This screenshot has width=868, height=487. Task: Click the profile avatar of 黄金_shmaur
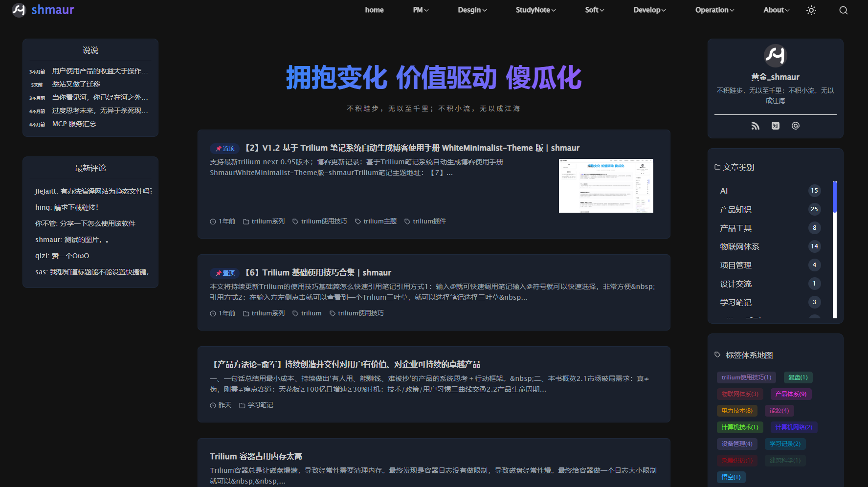[x=775, y=55]
